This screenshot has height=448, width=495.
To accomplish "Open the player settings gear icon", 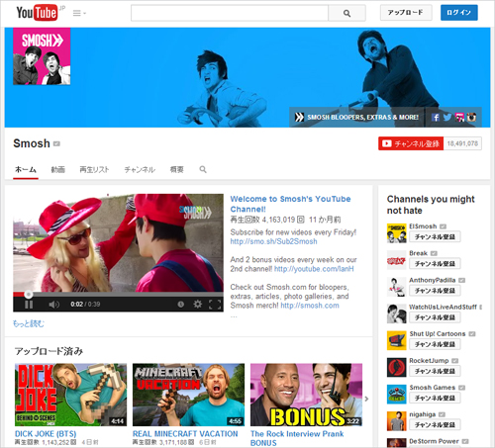I will pos(198,304).
